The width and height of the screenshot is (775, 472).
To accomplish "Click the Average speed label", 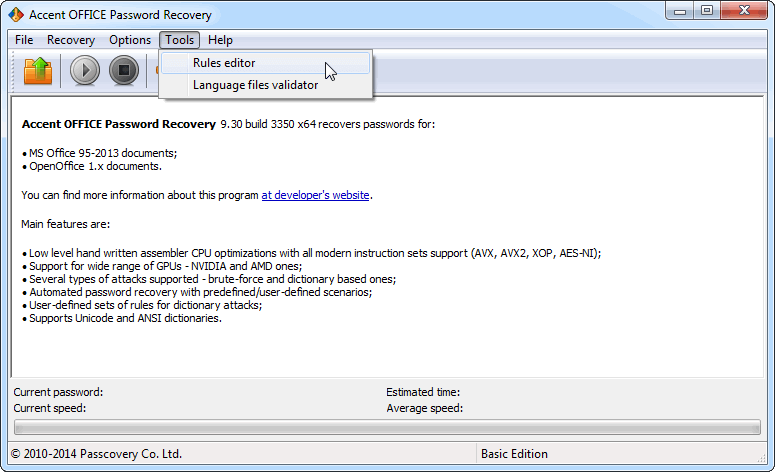I will coord(425,408).
